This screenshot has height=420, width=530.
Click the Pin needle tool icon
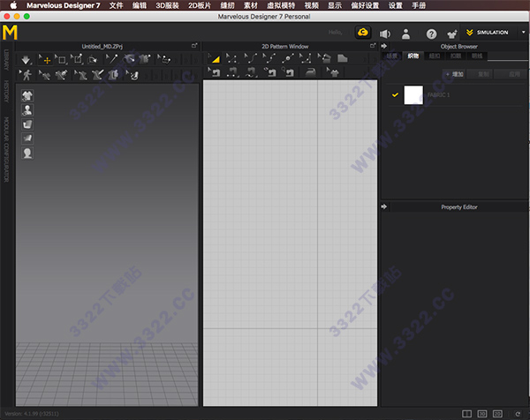pyautogui.click(x=111, y=60)
